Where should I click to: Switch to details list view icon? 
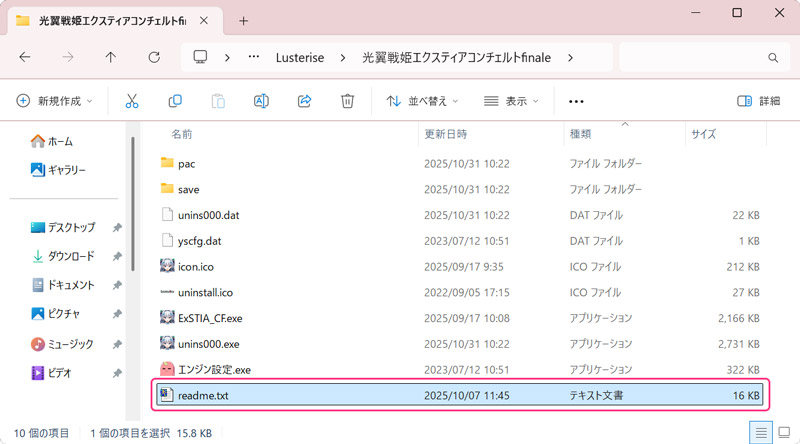[761, 431]
